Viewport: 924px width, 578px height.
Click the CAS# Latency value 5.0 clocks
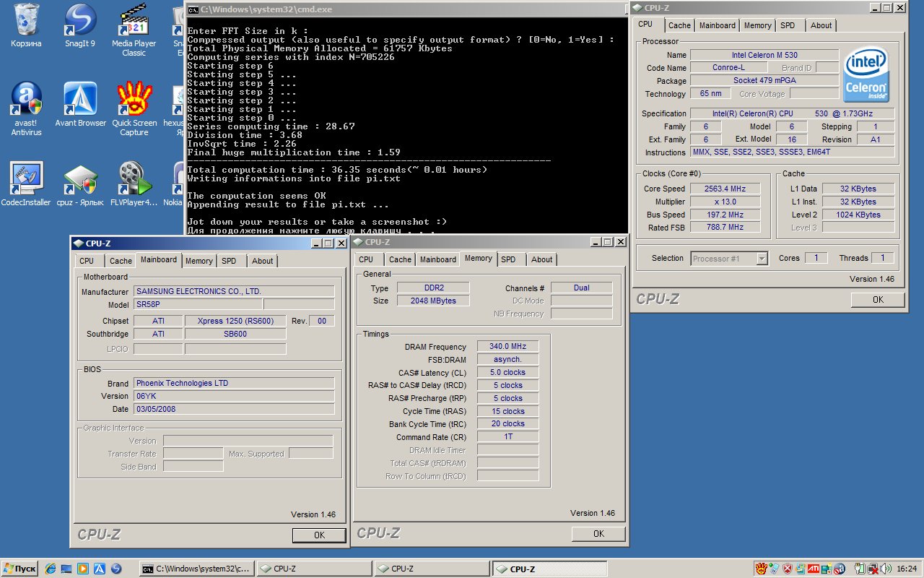click(507, 373)
